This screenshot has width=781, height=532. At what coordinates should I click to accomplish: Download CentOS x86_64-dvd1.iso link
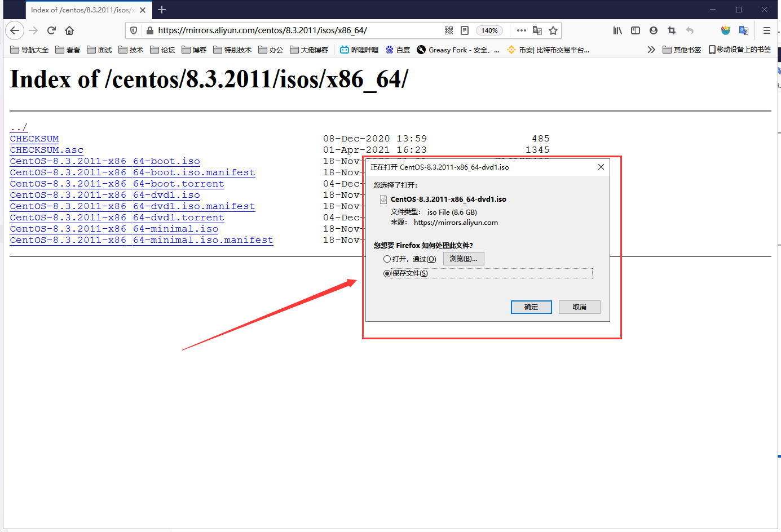(x=105, y=195)
